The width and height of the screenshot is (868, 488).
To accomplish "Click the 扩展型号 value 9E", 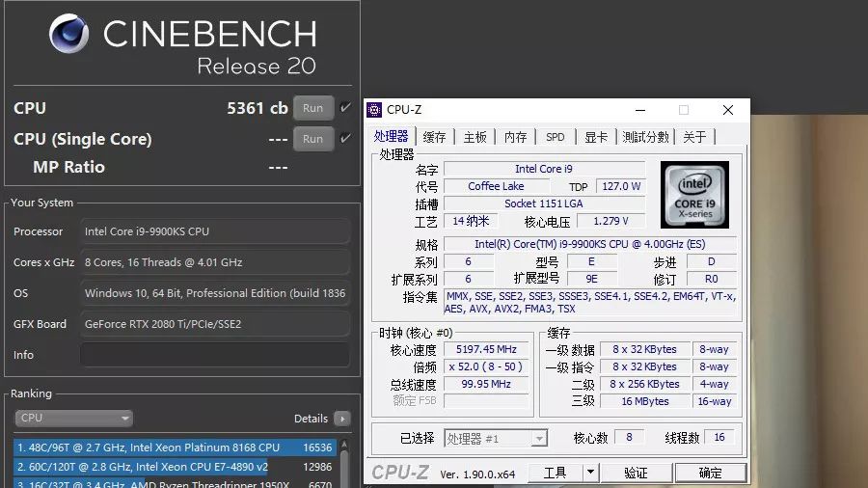I will coord(592,279).
